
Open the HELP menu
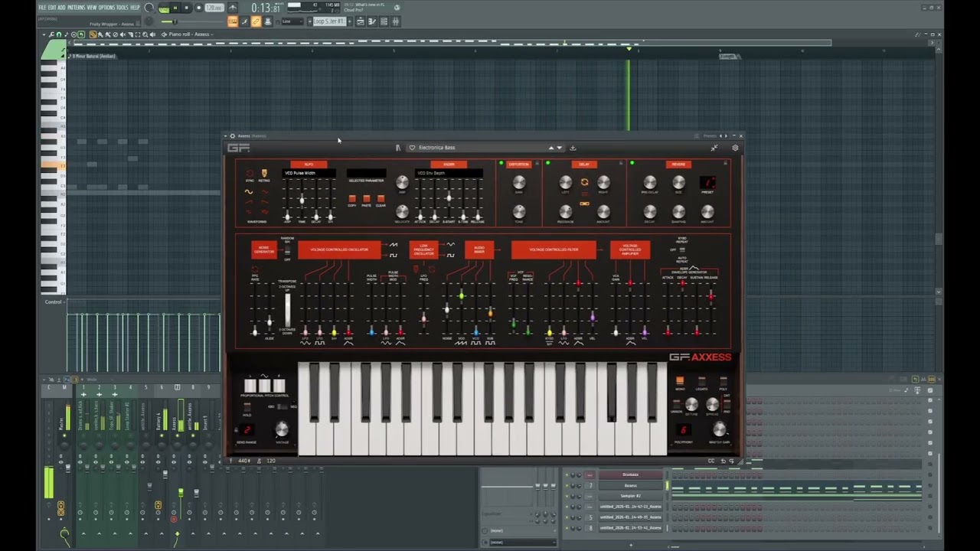click(136, 8)
